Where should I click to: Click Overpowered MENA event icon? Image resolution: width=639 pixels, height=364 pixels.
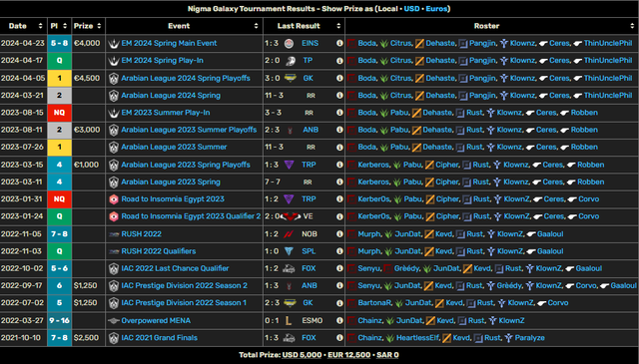coord(114,320)
